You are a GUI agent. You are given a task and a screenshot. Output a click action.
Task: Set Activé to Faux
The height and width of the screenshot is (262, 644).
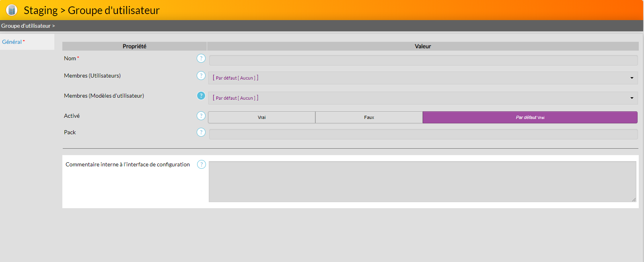pyautogui.click(x=369, y=117)
